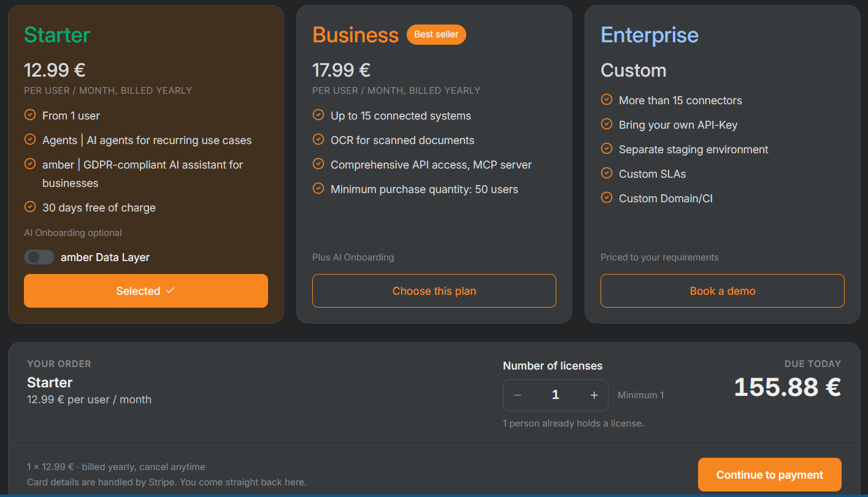The width and height of the screenshot is (868, 497).
Task: Click 'DUE TODAY' label
Action: click(x=813, y=364)
